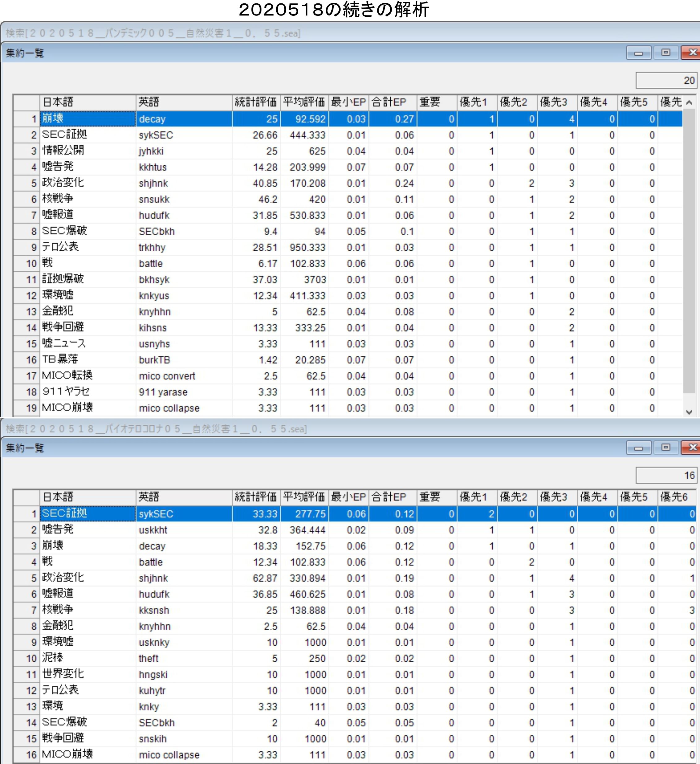Click the count field showing 20
The width and height of the screenshot is (700, 764).
[x=666, y=80]
